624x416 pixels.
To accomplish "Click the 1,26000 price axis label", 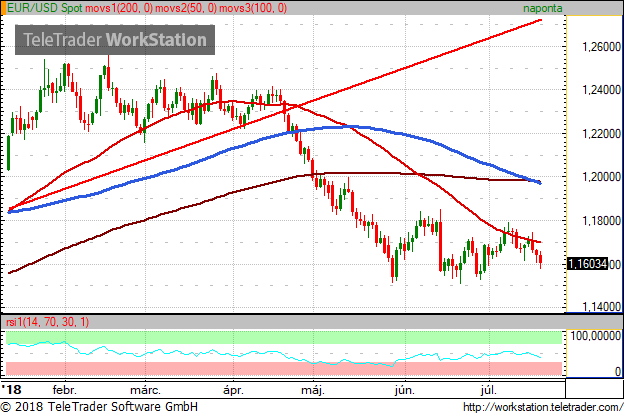I will [601, 47].
